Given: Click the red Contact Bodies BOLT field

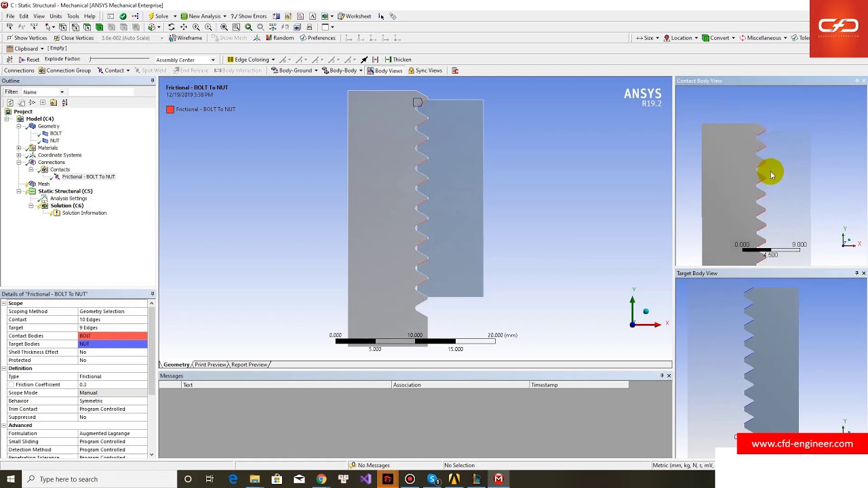Looking at the screenshot, I should pyautogui.click(x=113, y=336).
